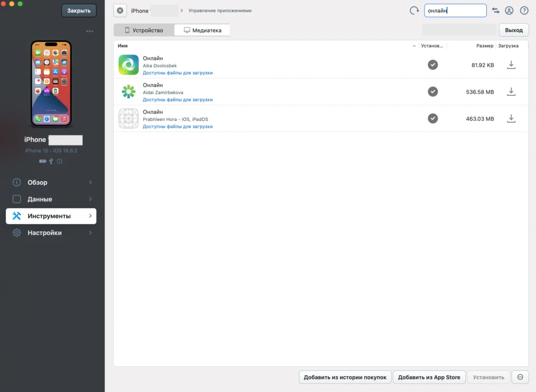The image size is (536, 392).
Task: Click Добавить из App Store button
Action: click(429, 377)
